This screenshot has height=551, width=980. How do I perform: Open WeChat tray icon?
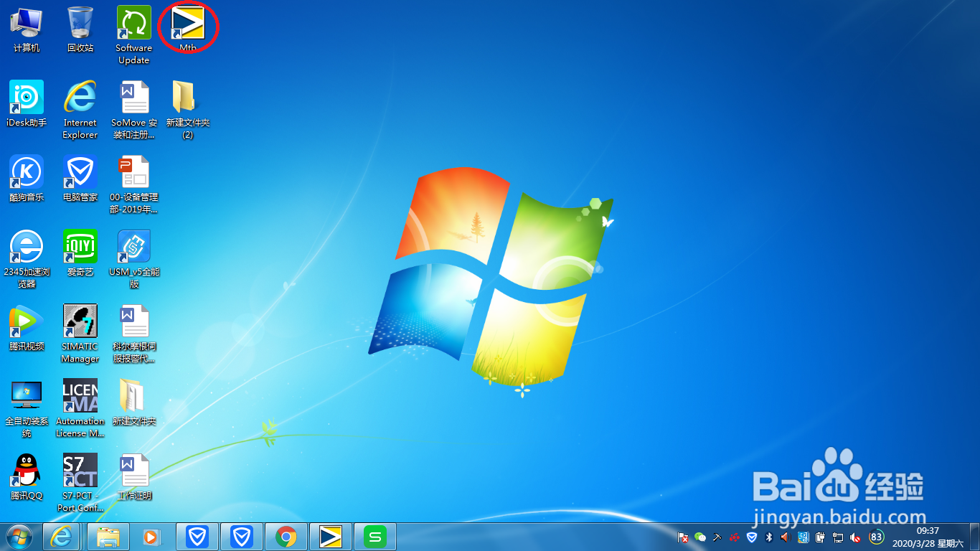coord(701,537)
